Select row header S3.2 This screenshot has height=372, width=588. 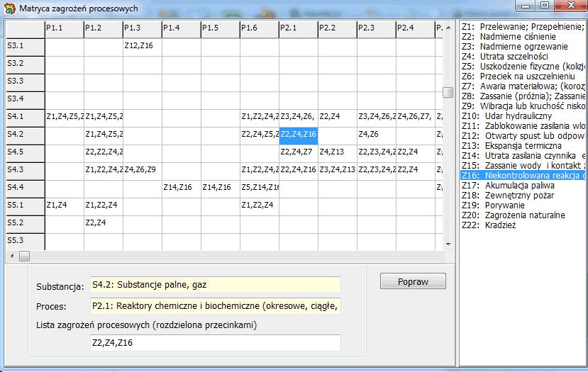click(x=26, y=64)
